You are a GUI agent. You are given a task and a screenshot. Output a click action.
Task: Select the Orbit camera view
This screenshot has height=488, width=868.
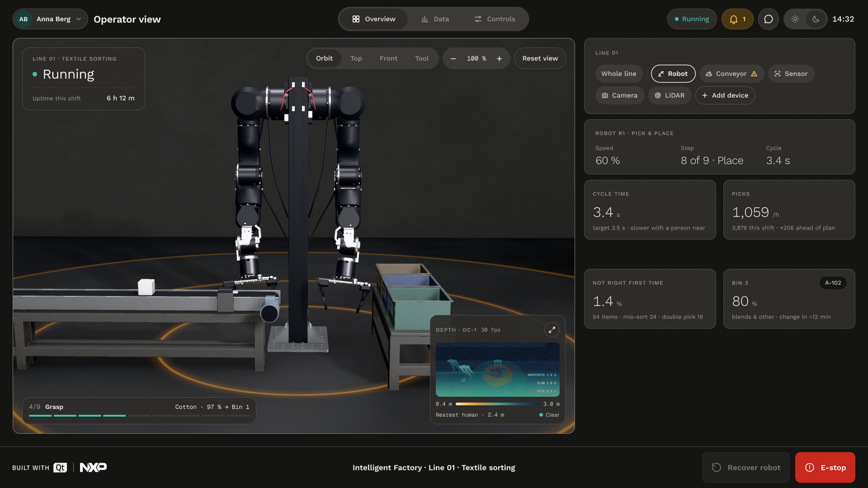(x=324, y=58)
